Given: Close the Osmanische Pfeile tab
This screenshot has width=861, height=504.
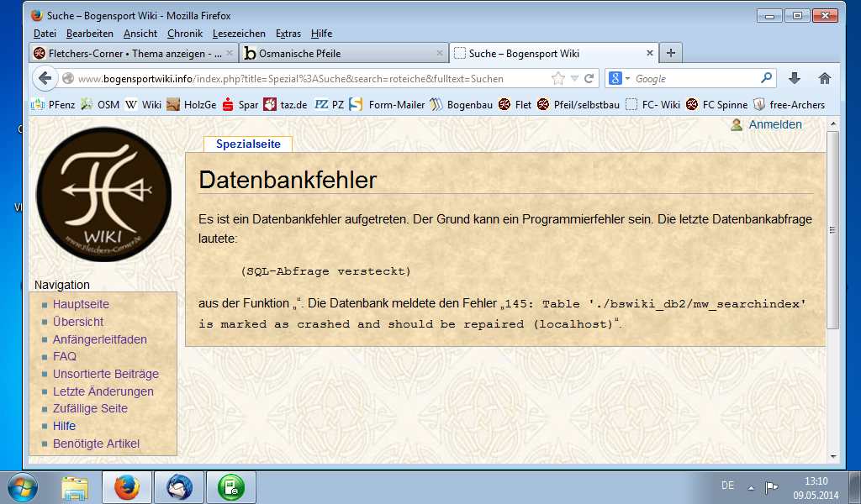Looking at the screenshot, I should [x=439, y=53].
